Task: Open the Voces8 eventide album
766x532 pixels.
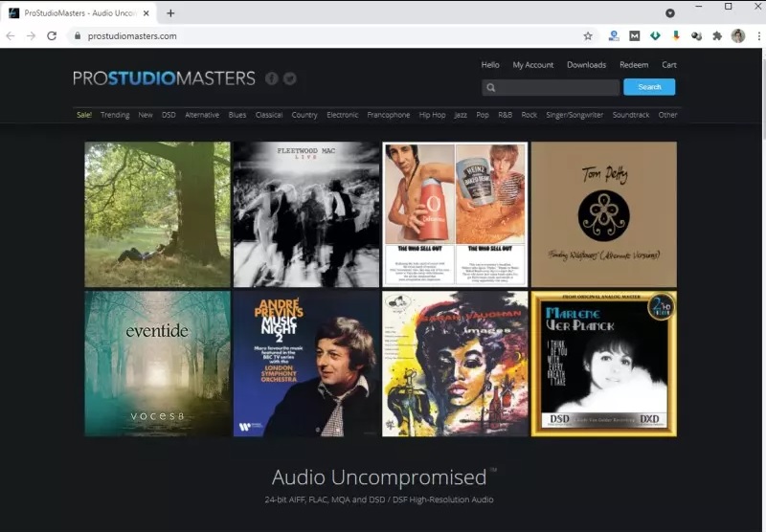Action: [157, 364]
